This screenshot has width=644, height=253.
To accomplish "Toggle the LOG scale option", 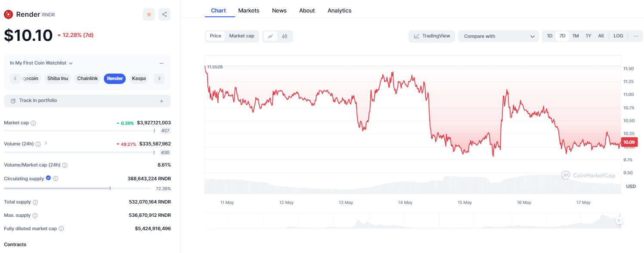I will click(x=618, y=36).
